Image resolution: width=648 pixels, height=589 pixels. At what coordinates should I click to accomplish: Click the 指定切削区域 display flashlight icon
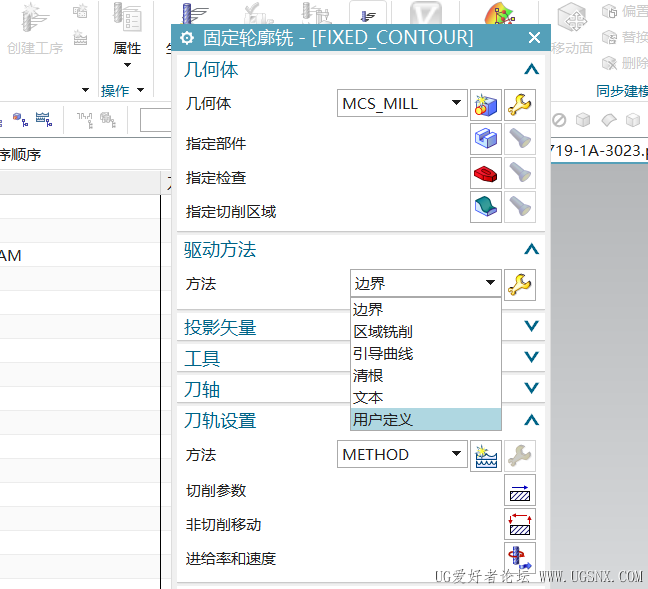[x=520, y=207]
